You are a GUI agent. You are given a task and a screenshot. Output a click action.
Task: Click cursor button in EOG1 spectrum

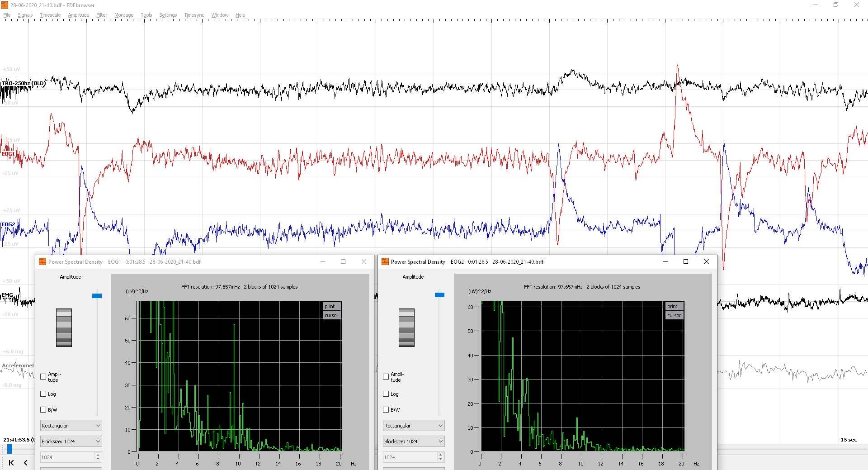[331, 315]
